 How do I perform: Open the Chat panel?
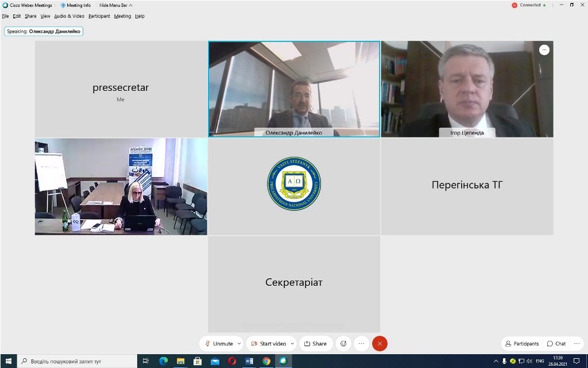click(x=556, y=343)
